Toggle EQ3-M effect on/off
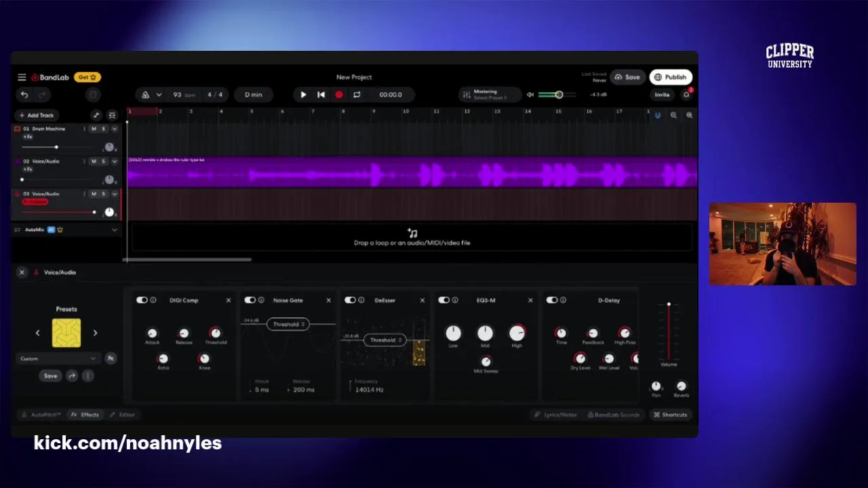 (x=443, y=300)
